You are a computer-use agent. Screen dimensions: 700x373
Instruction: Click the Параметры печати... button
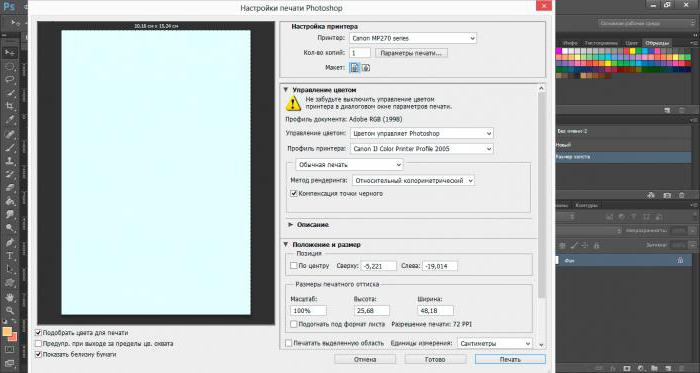click(x=411, y=53)
